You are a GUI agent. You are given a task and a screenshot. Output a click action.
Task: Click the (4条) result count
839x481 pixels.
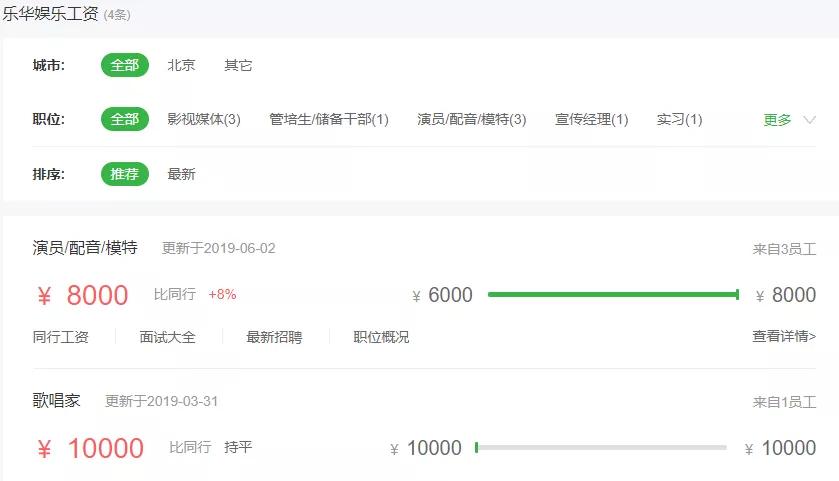117,14
